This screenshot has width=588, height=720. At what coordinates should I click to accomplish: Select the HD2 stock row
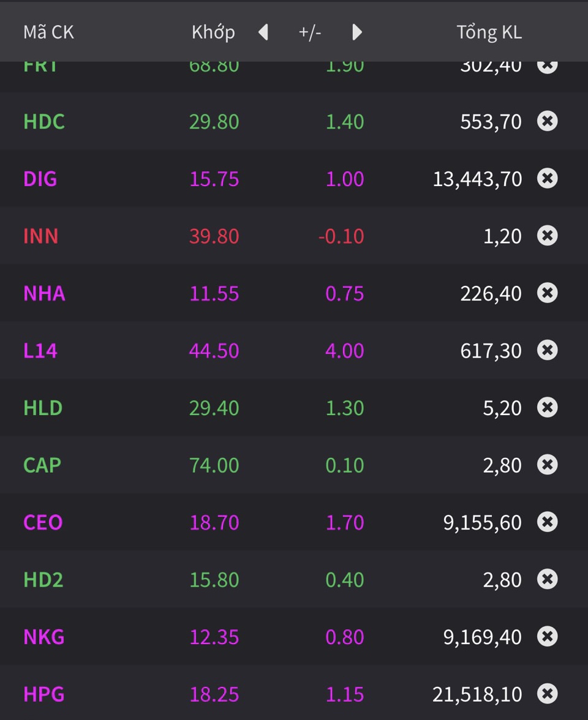click(x=43, y=580)
